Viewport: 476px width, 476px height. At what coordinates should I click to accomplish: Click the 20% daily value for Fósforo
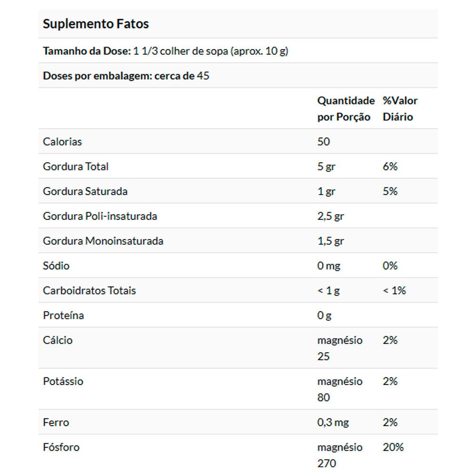pos(393,447)
